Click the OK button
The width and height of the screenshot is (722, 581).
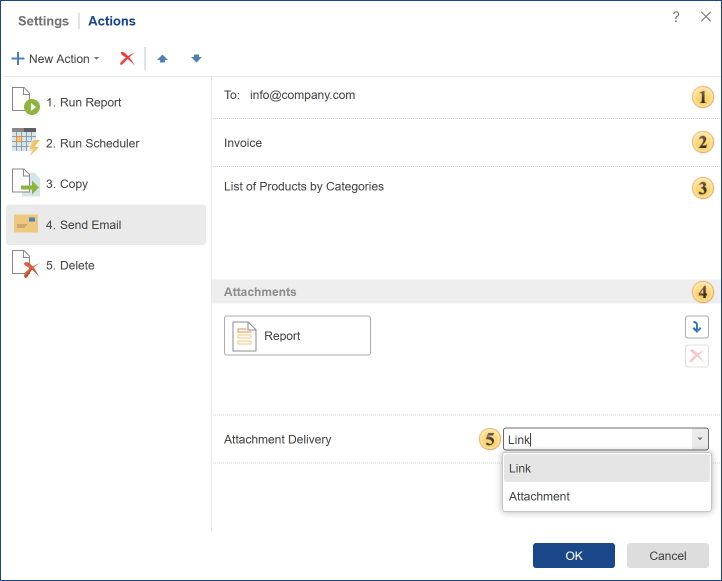pos(573,556)
